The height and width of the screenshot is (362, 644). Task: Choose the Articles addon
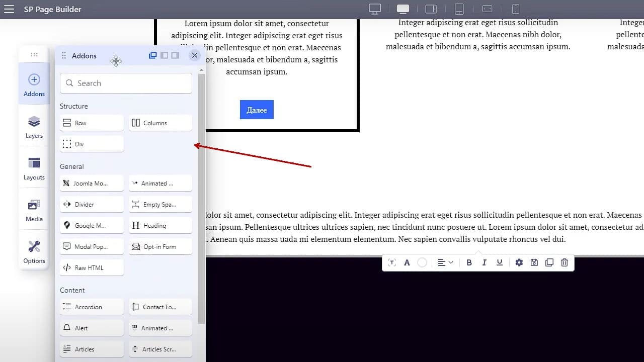point(92,349)
